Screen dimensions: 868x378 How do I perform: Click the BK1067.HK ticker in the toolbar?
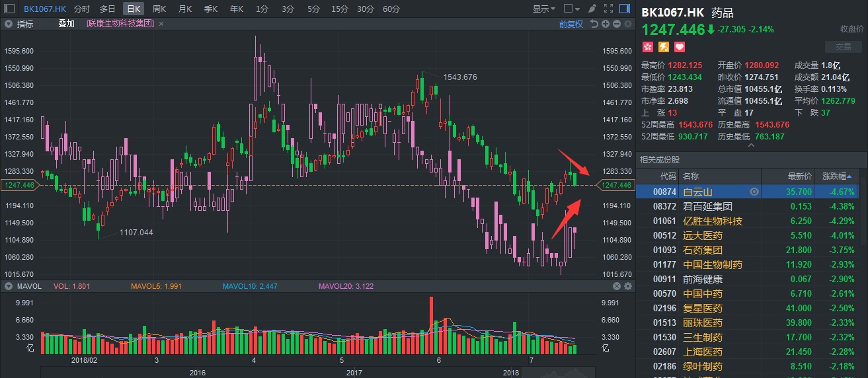point(44,9)
